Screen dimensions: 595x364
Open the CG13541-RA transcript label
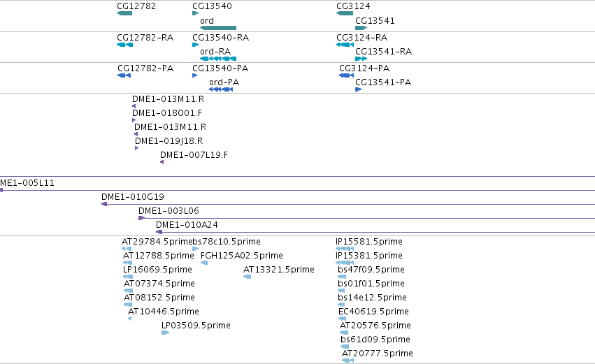pos(383,52)
